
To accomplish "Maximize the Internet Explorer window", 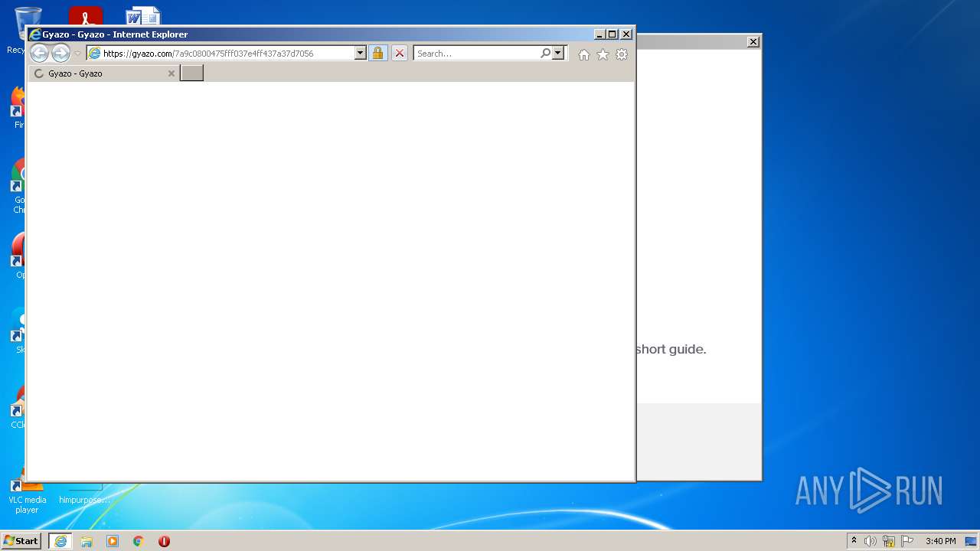I will (612, 34).
